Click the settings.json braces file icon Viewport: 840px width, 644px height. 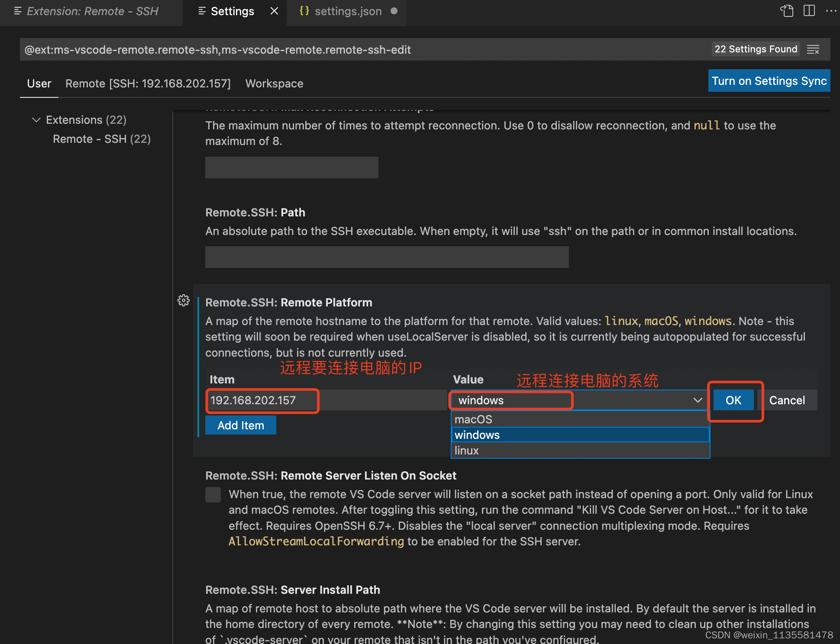pyautogui.click(x=304, y=11)
